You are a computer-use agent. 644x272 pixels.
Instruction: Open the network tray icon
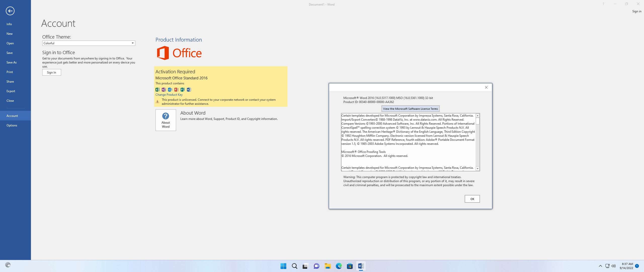(x=607, y=266)
